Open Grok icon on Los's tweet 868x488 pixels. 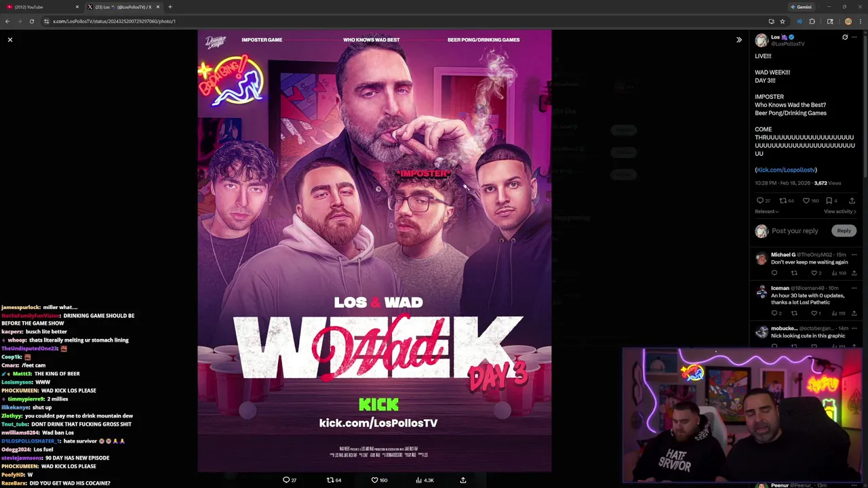[x=845, y=37]
